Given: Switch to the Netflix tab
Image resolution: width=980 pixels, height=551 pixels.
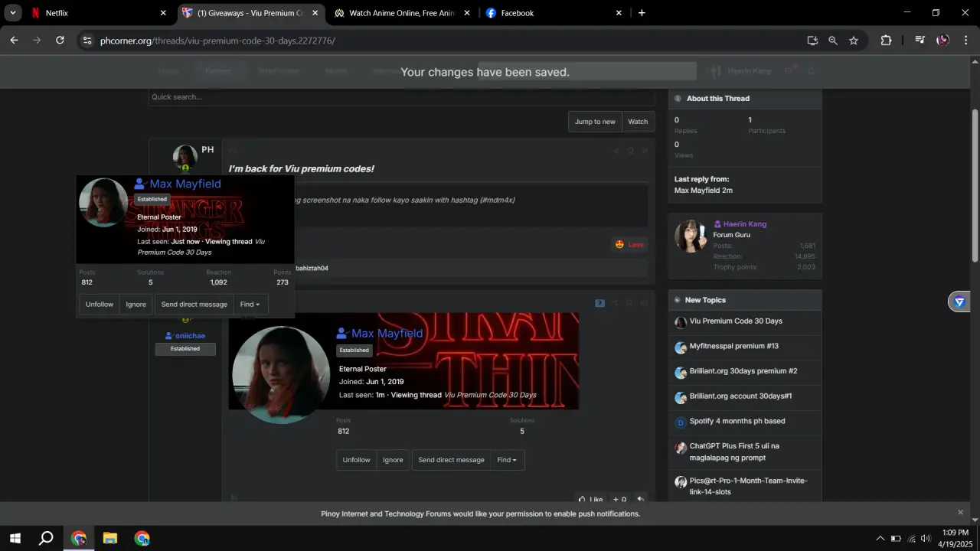Looking at the screenshot, I should click(98, 13).
